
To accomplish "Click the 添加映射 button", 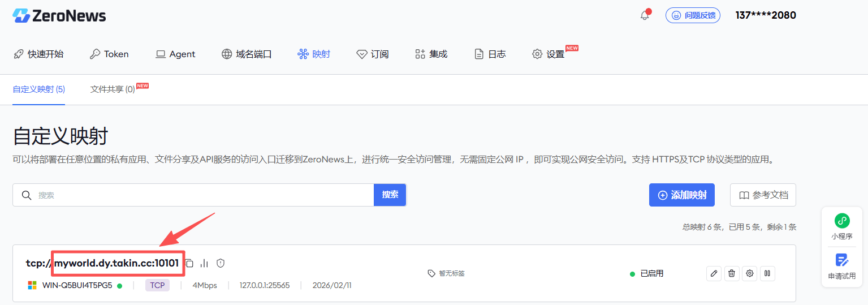I will click(x=682, y=195).
